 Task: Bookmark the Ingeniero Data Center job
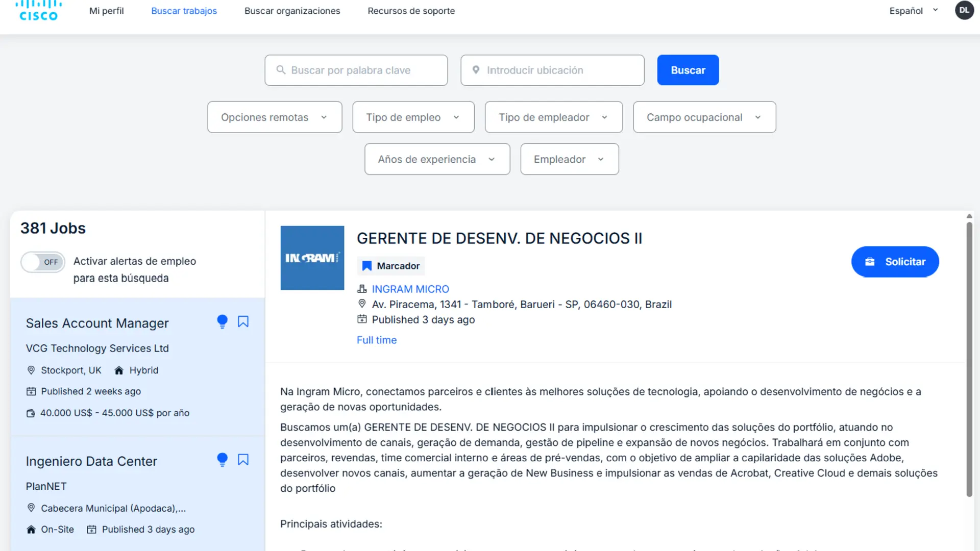(x=243, y=460)
